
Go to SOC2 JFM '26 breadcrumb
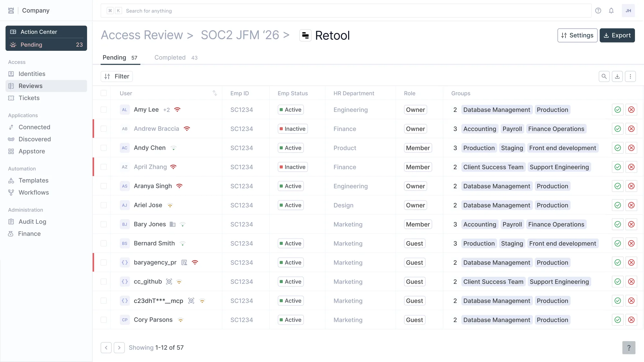240,35
